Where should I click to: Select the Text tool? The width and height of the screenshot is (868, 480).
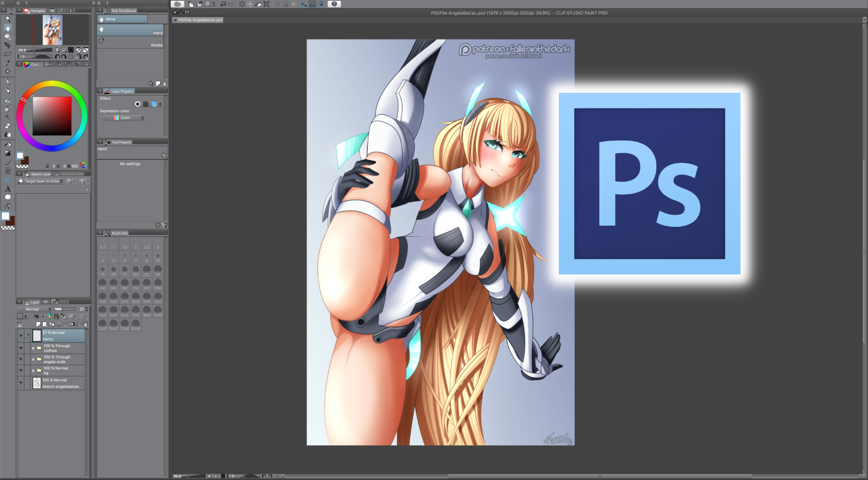pos(8,189)
